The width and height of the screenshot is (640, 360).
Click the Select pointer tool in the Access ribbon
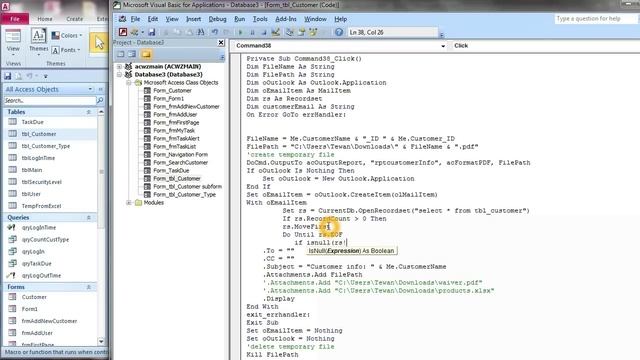coord(99,43)
